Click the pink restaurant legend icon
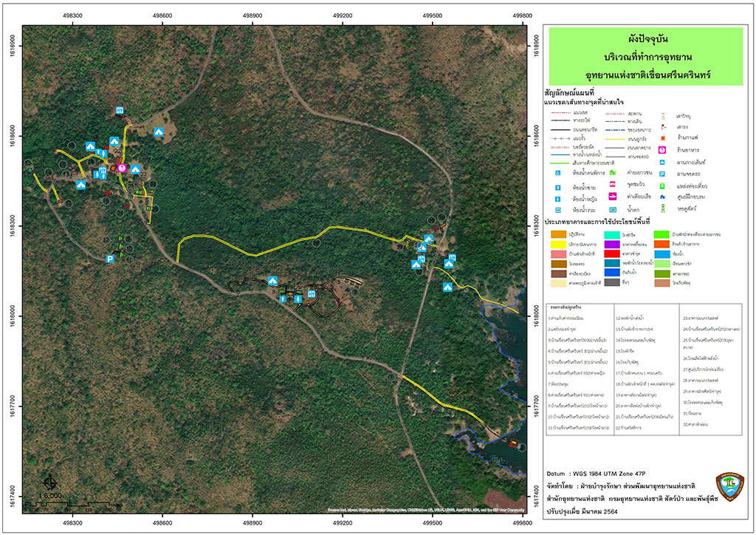 point(662,150)
